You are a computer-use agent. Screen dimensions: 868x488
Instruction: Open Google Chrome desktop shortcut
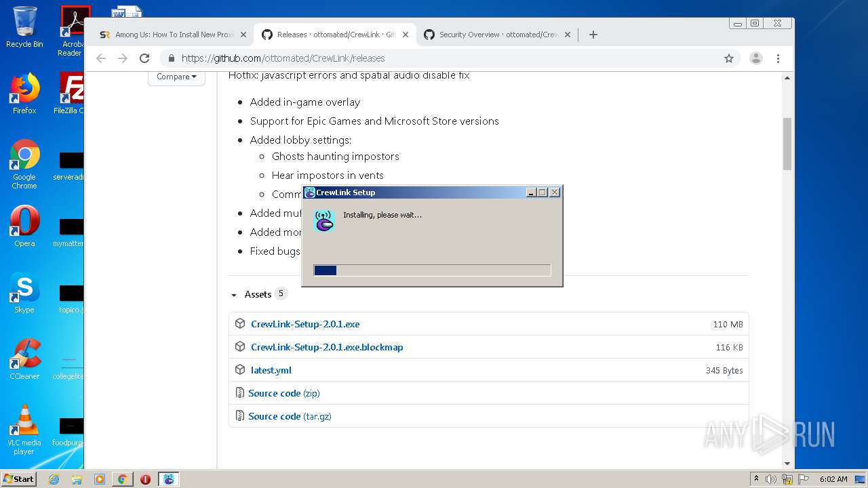coord(24,164)
